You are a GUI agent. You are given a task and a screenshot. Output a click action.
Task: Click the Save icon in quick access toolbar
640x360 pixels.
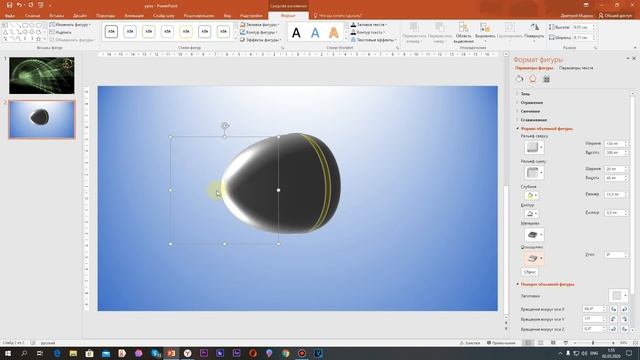point(9,5)
